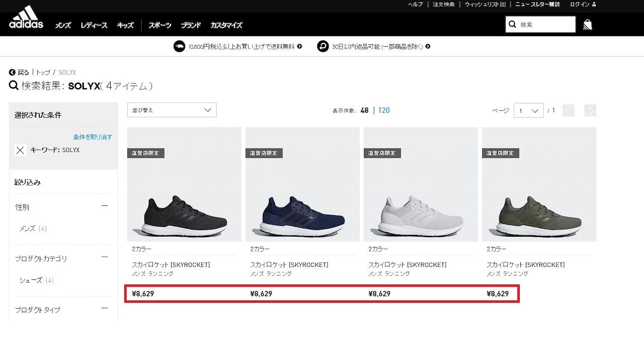
Task: Open the カスタマイズ menu
Action: pos(226,25)
